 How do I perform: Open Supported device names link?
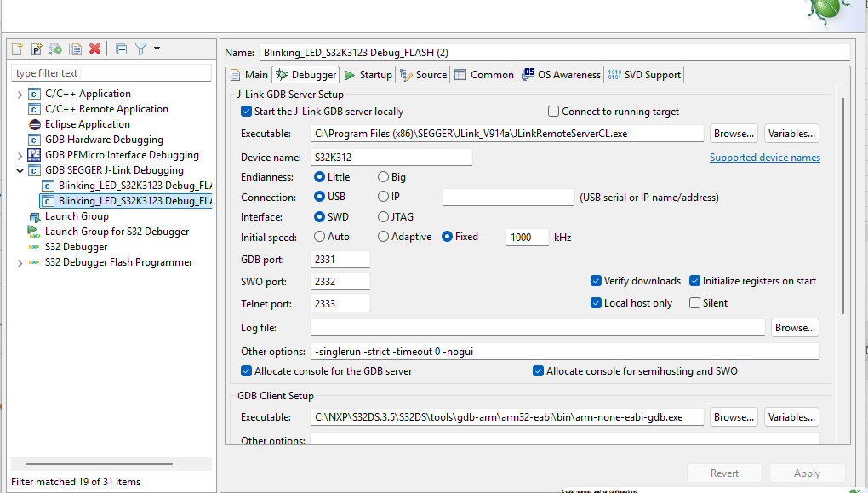point(764,158)
